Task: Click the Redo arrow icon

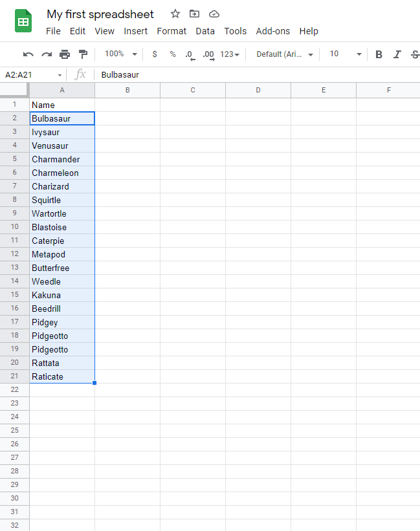Action: point(46,54)
